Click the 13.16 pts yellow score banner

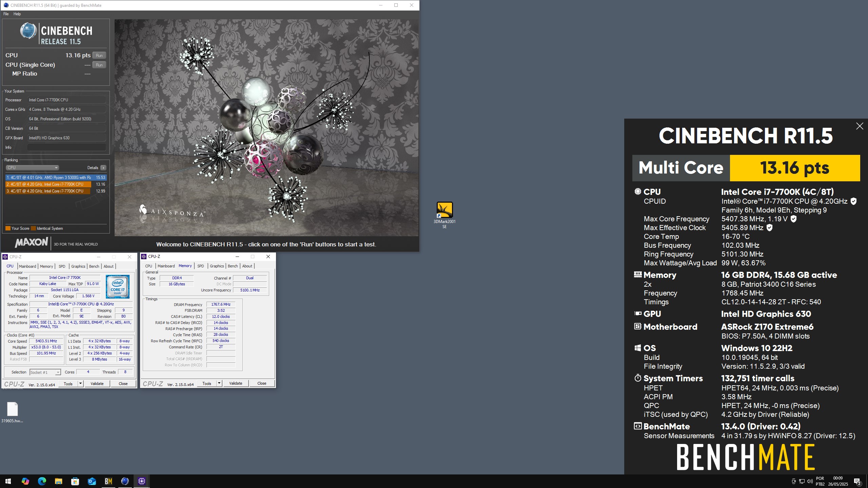pos(795,168)
